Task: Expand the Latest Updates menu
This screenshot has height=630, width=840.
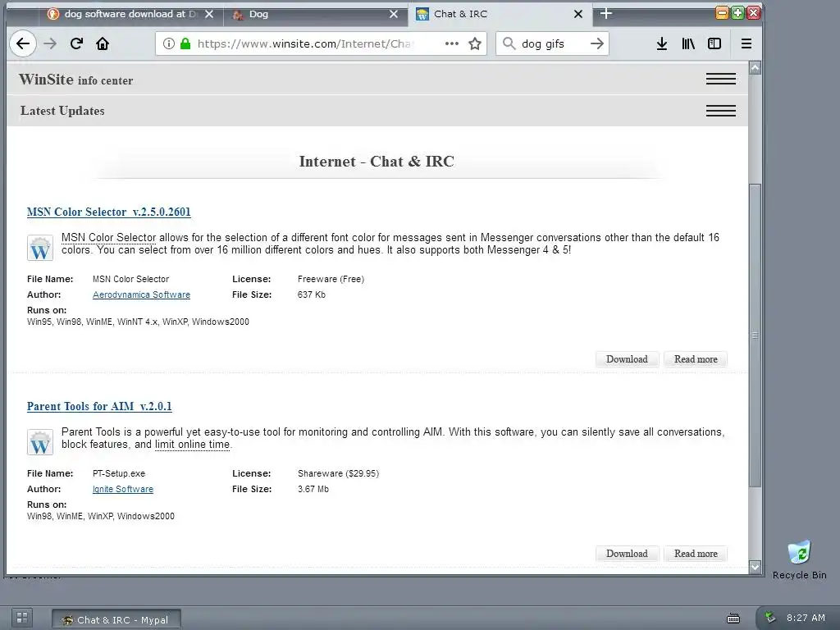Action: [x=720, y=111]
